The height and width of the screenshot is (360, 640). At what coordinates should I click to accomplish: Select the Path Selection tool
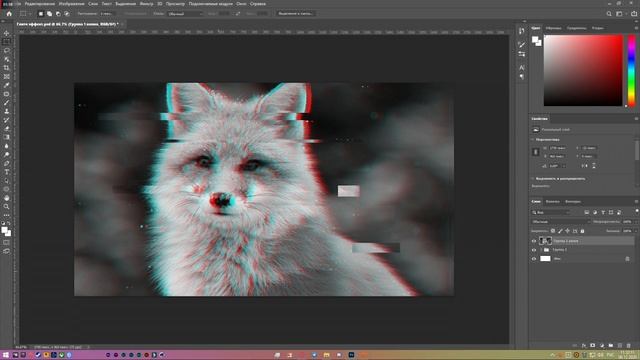7,180
